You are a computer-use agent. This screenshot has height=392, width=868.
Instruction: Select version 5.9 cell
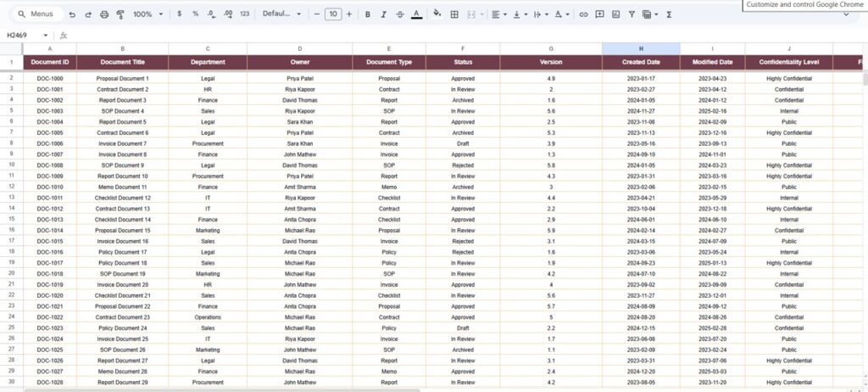pyautogui.click(x=551, y=230)
